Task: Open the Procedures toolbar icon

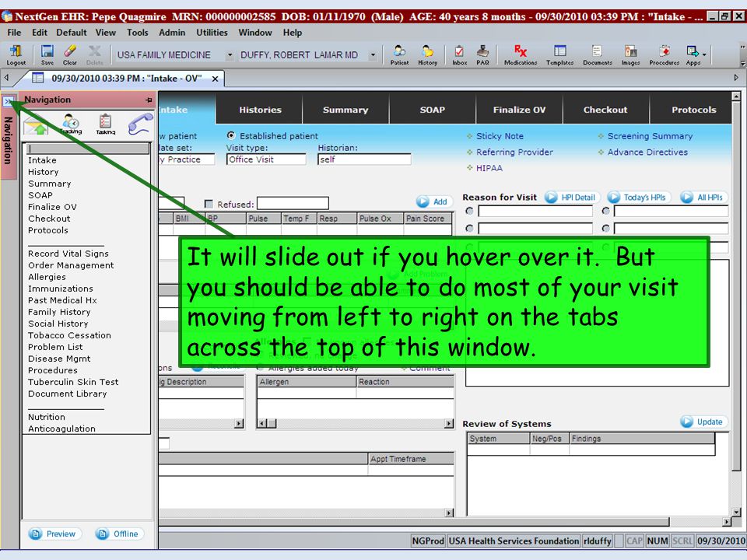Action: [x=664, y=55]
